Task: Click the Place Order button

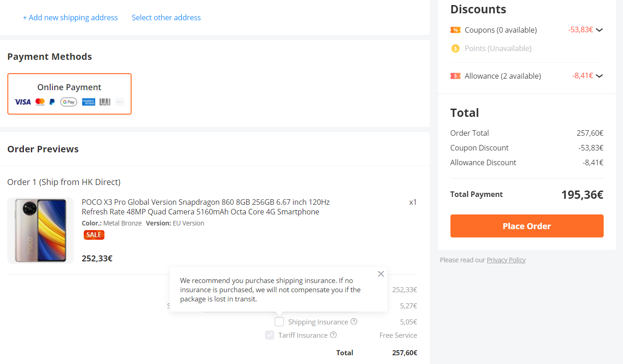Action: click(x=527, y=226)
